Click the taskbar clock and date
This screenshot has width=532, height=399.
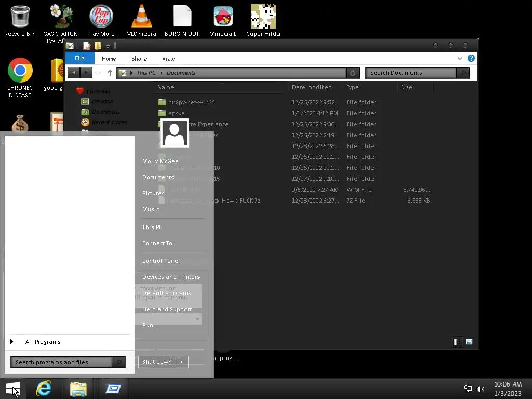508,389
